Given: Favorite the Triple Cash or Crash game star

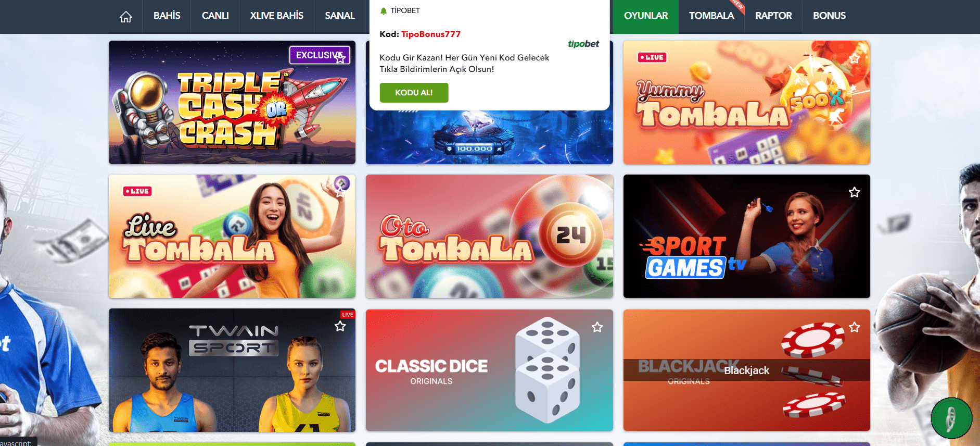Looking at the screenshot, I should click(340, 58).
